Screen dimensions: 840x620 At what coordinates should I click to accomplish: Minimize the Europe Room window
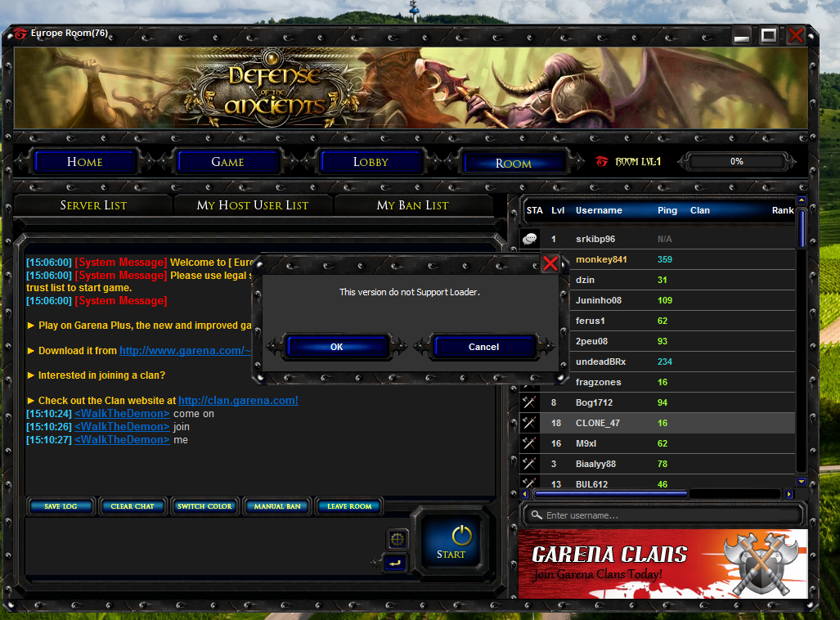[741, 37]
